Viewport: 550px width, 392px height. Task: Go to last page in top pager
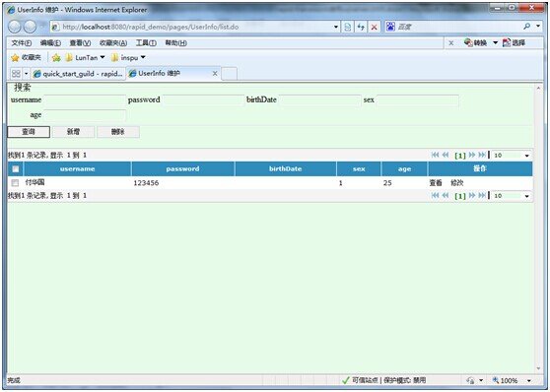pos(482,155)
